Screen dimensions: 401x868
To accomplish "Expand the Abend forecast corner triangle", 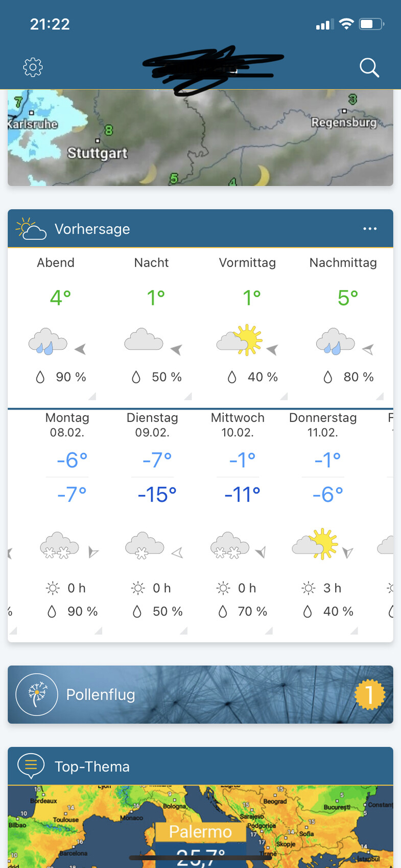I will [x=92, y=396].
